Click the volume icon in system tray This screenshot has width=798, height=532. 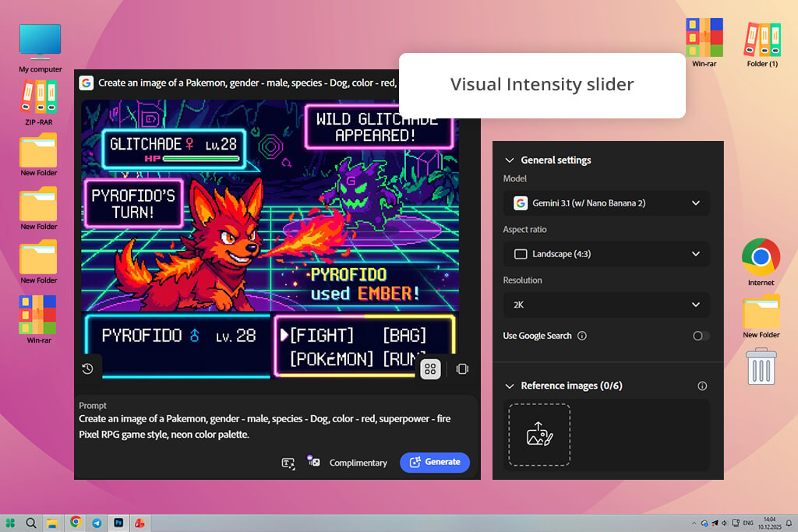724,523
